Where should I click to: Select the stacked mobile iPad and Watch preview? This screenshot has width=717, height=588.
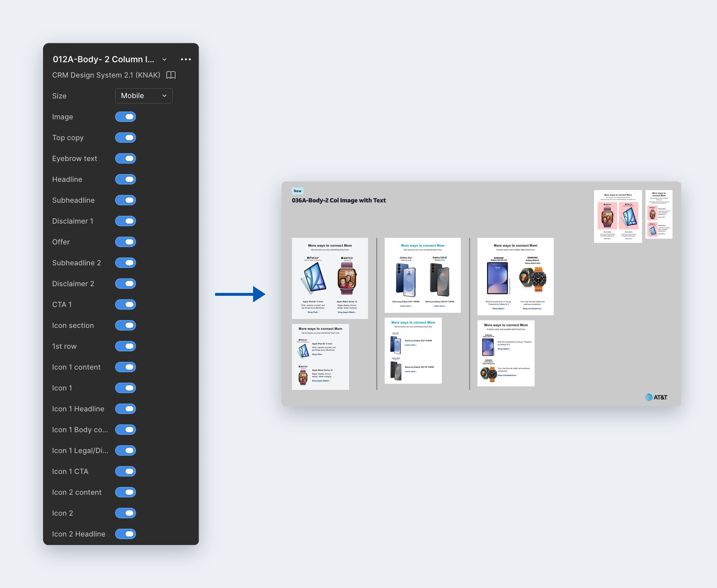[320, 357]
